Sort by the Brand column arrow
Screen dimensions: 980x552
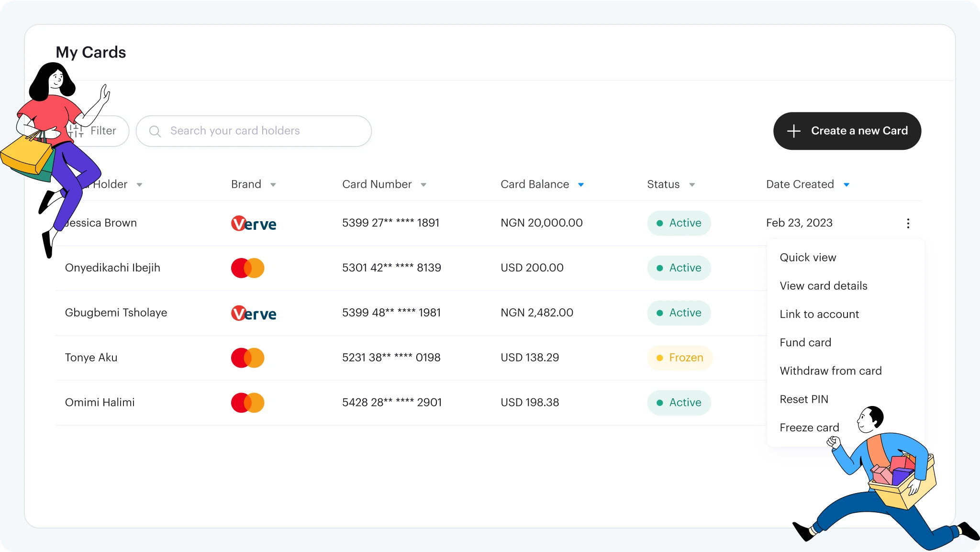coord(273,185)
